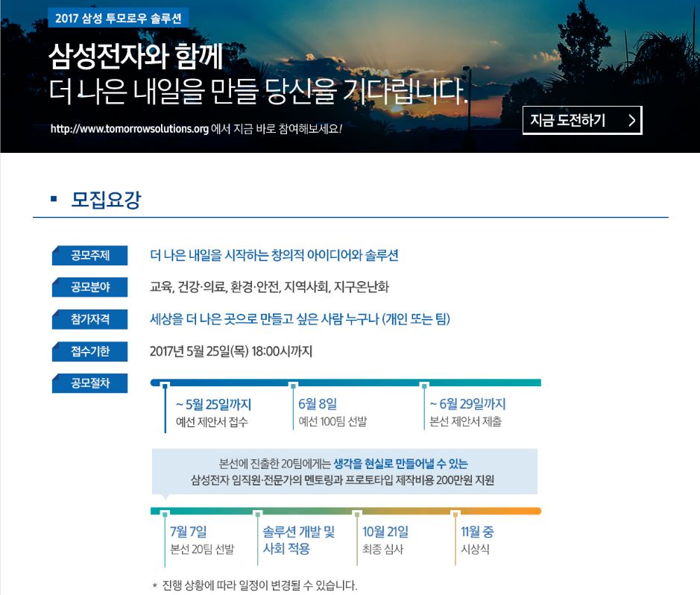Click the 6월 8일 timeline marker
The width and height of the screenshot is (700, 595).
click(293, 385)
